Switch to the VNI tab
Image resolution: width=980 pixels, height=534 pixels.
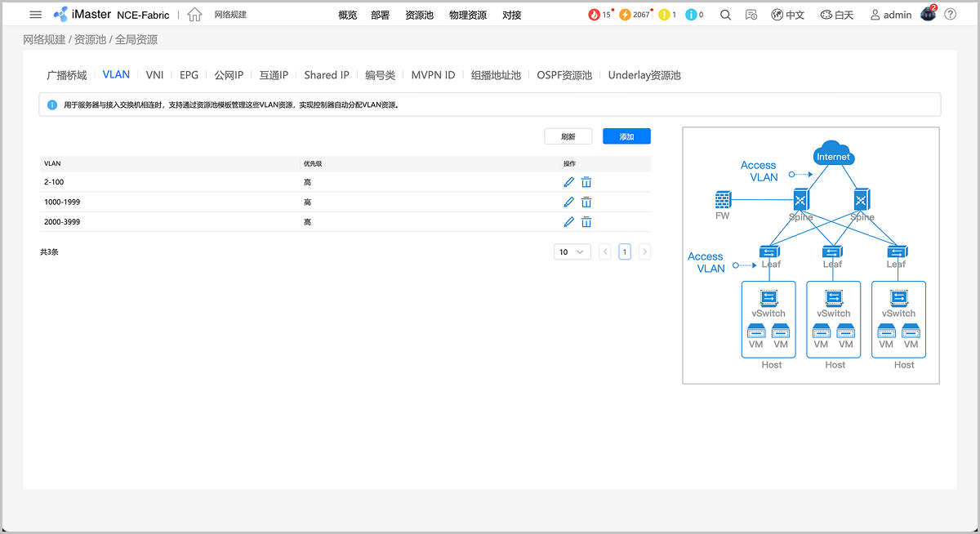coord(154,75)
